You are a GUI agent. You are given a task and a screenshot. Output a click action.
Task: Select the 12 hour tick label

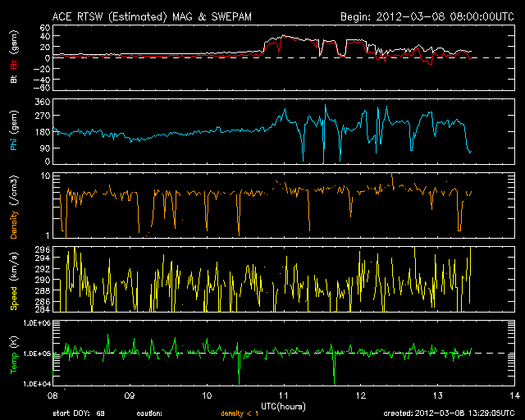[x=360, y=395]
